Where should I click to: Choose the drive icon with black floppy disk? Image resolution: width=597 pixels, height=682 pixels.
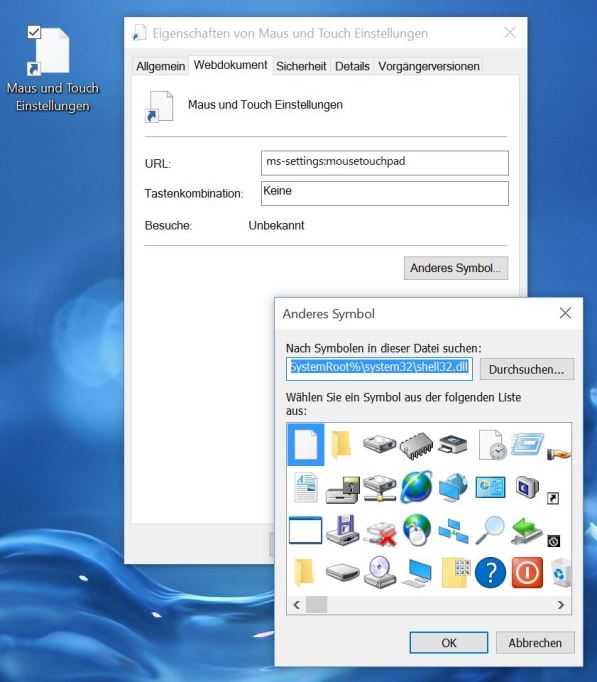click(x=343, y=489)
